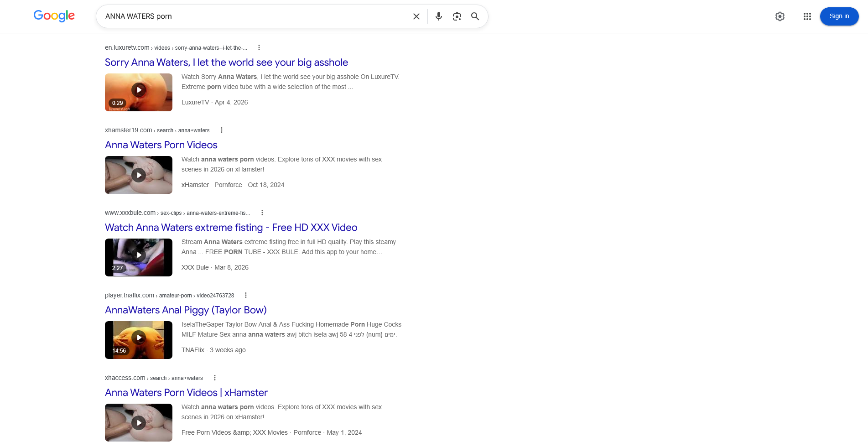Open the three-dot menu for the xhaccess.com result
This screenshot has height=442, width=868.
point(215,378)
